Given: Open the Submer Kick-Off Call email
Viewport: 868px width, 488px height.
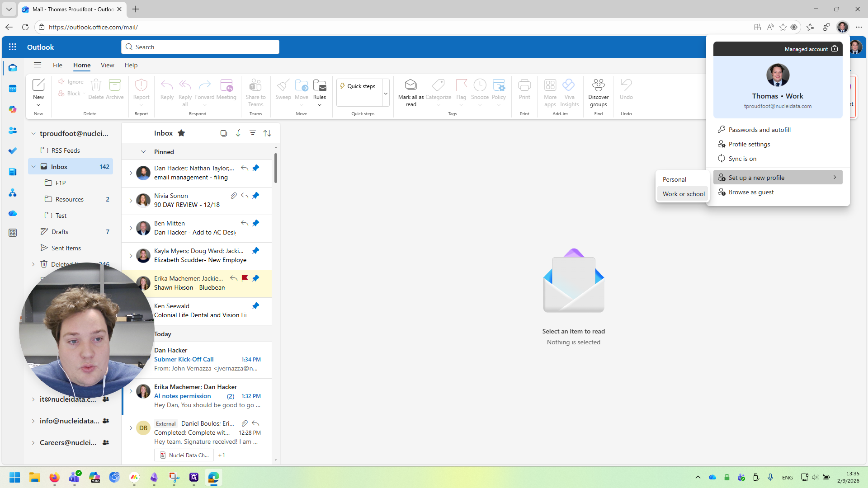Looking at the screenshot, I should click(x=197, y=360).
